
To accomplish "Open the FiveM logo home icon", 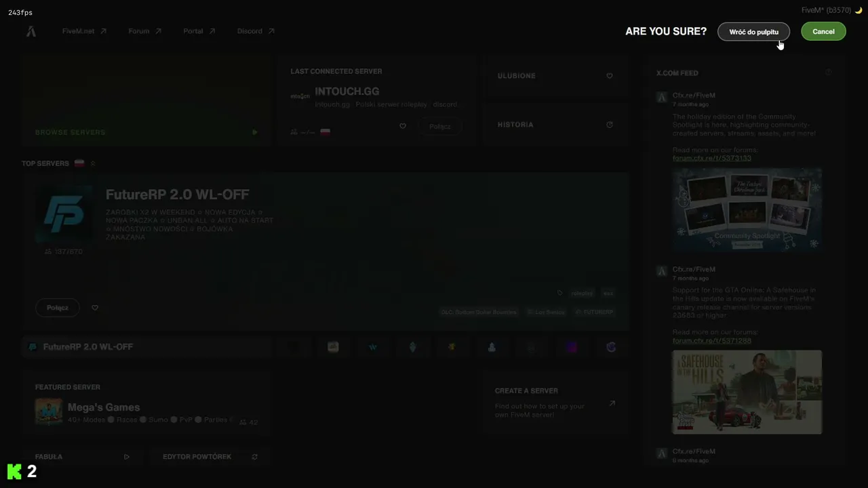I will pyautogui.click(x=31, y=31).
